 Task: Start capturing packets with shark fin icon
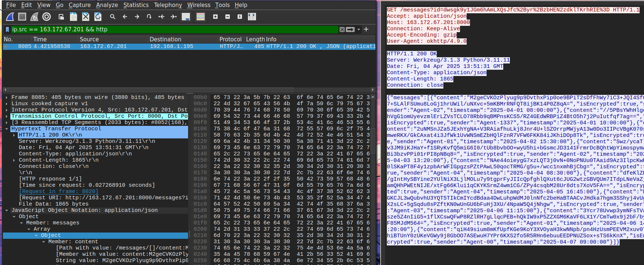(x=10, y=17)
